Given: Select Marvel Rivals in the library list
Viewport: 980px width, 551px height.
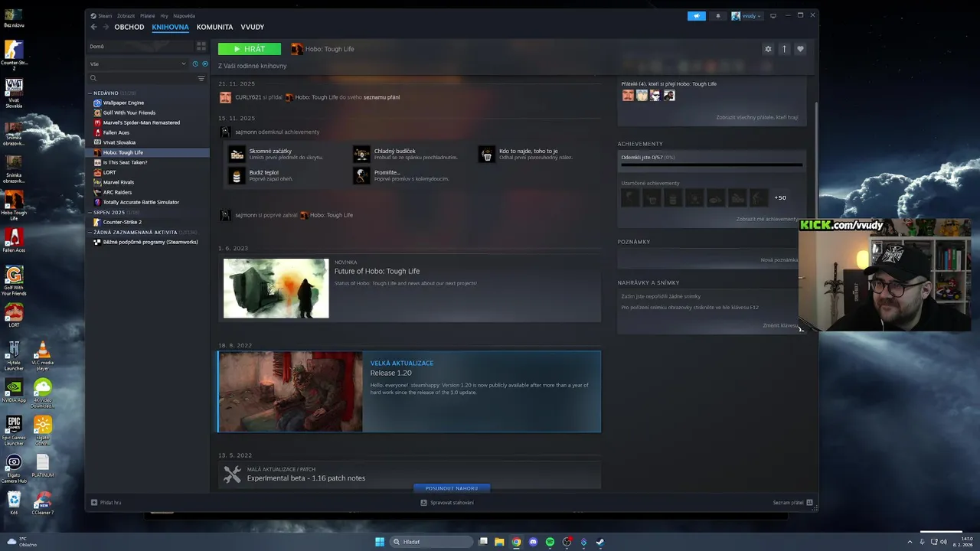Looking at the screenshot, I should click(x=119, y=182).
